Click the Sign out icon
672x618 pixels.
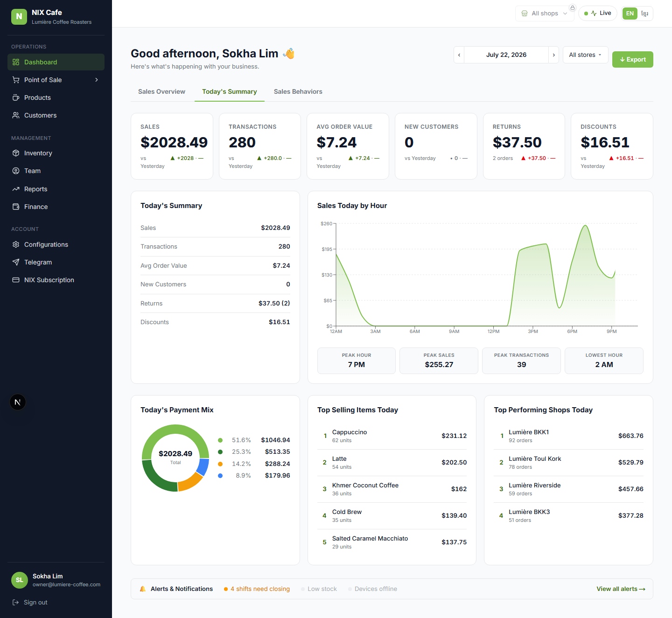pyautogui.click(x=15, y=602)
